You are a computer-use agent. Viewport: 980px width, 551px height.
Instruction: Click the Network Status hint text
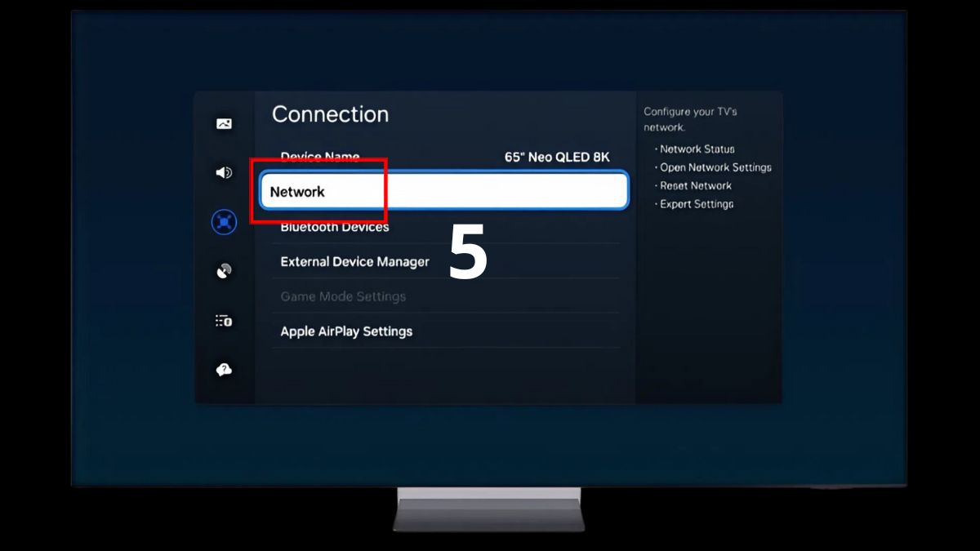697,149
